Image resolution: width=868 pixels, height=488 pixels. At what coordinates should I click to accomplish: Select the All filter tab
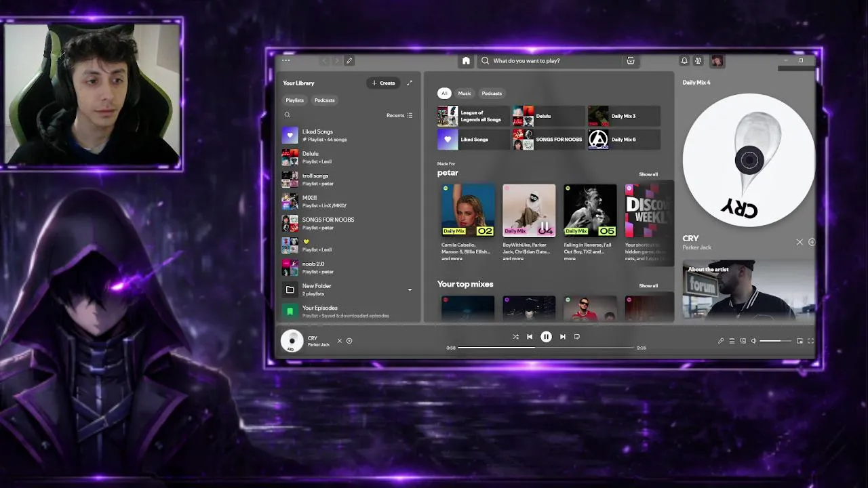tap(444, 94)
